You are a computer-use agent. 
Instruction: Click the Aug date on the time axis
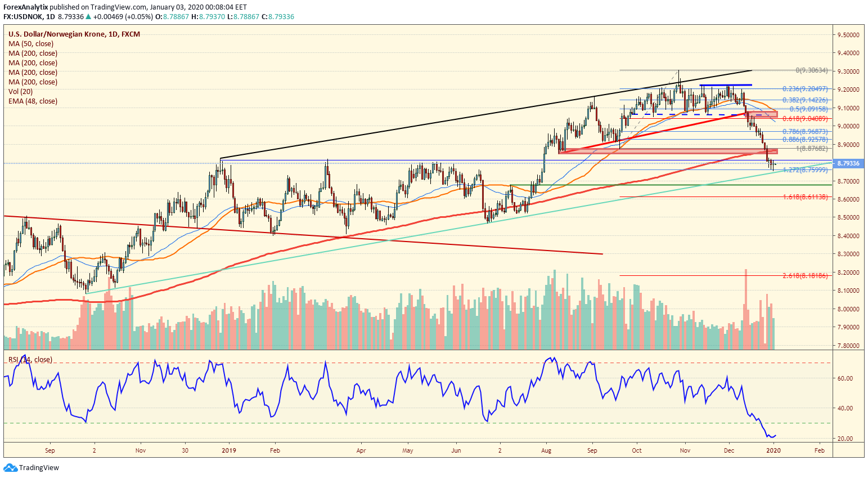pos(546,450)
